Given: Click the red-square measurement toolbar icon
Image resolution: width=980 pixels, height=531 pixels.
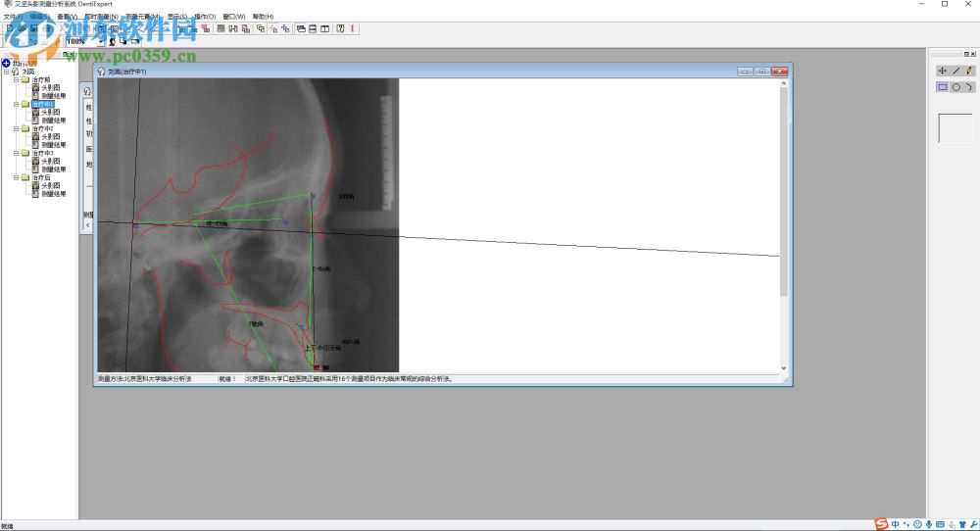Looking at the screenshot, I should (206, 28).
